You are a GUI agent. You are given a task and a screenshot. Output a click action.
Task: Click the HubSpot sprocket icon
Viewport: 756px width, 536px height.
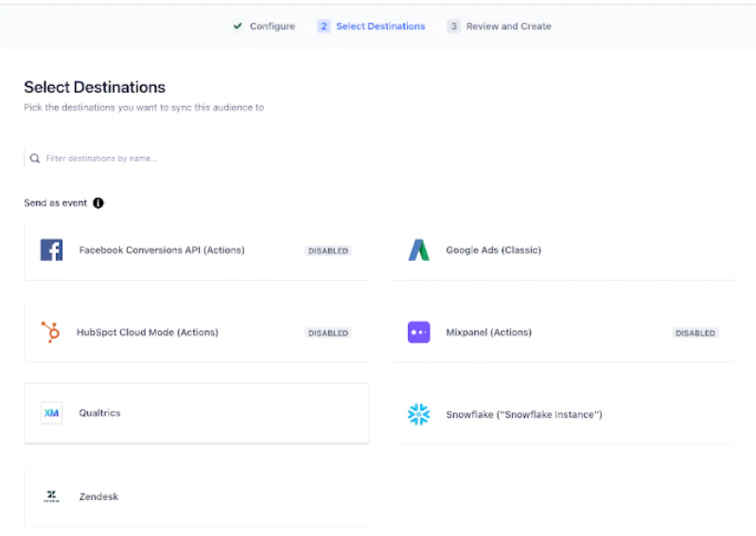click(51, 333)
